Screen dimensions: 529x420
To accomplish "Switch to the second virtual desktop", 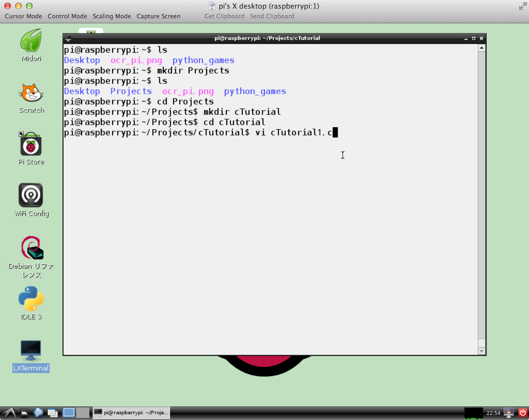I will click(82, 413).
